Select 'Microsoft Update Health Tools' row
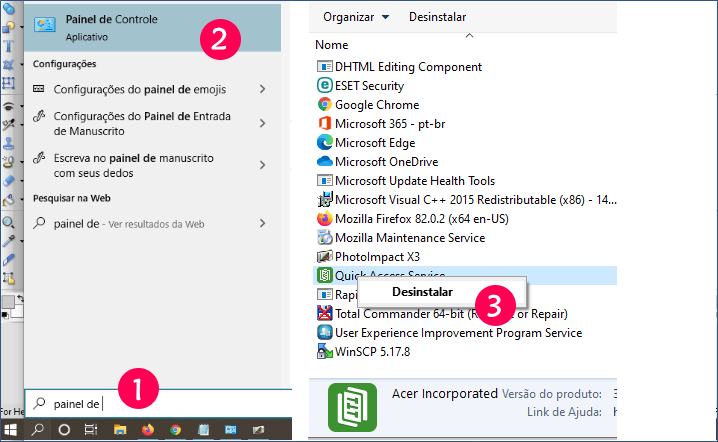718x442 pixels. tap(465, 180)
